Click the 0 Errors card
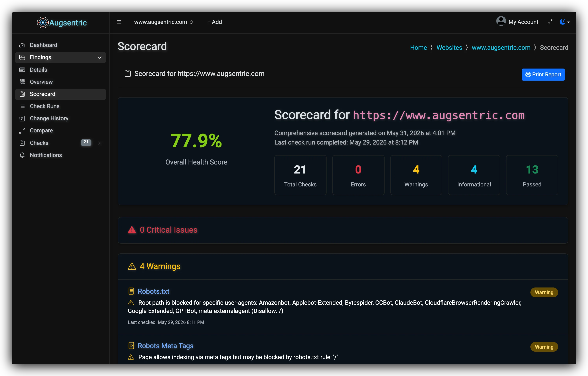The height and width of the screenshot is (376, 588). click(x=358, y=175)
